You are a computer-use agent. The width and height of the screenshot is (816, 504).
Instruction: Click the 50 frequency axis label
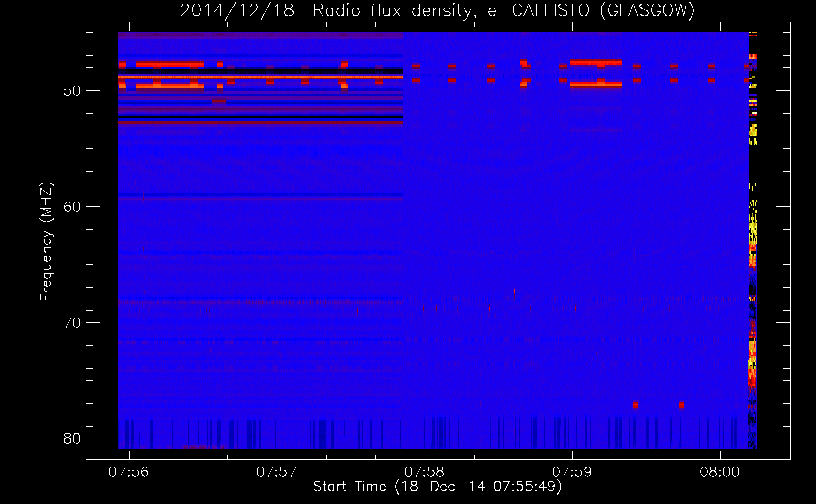coord(72,91)
